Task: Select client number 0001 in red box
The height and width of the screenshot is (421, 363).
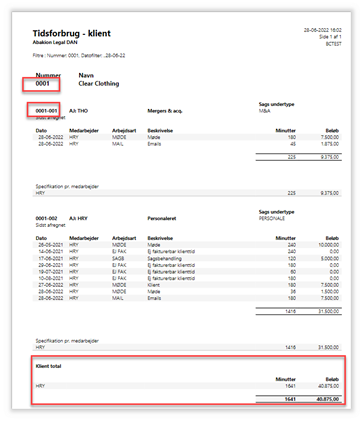Action: [x=43, y=84]
